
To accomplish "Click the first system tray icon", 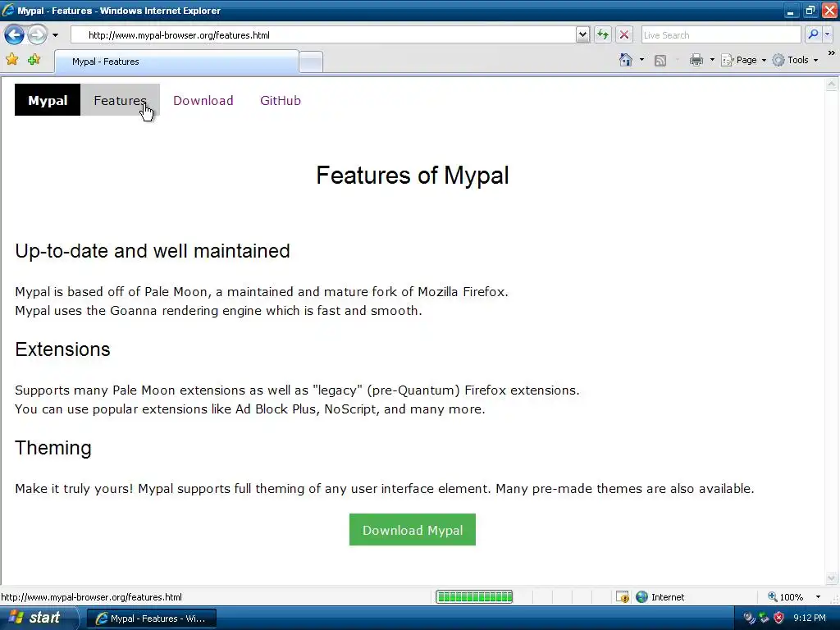I will click(x=749, y=618).
